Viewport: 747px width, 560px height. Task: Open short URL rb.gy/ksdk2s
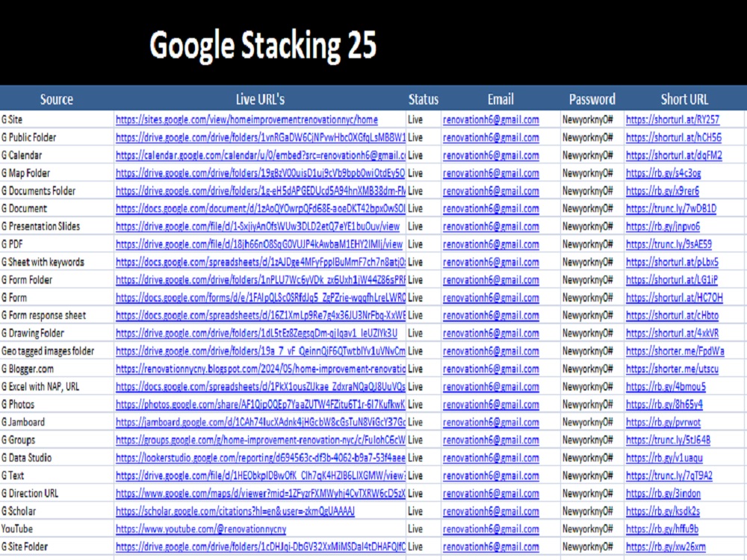tap(663, 511)
